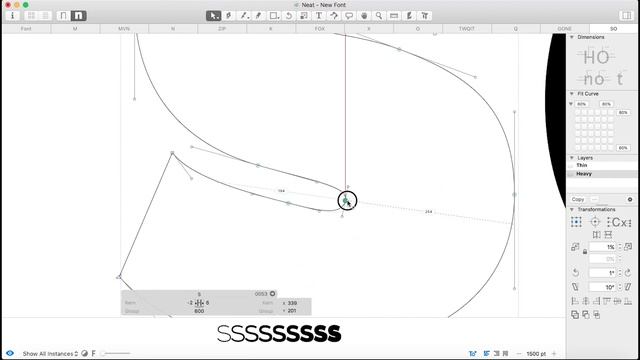Open the Font Info button
640x360 pixels.
click(13, 16)
